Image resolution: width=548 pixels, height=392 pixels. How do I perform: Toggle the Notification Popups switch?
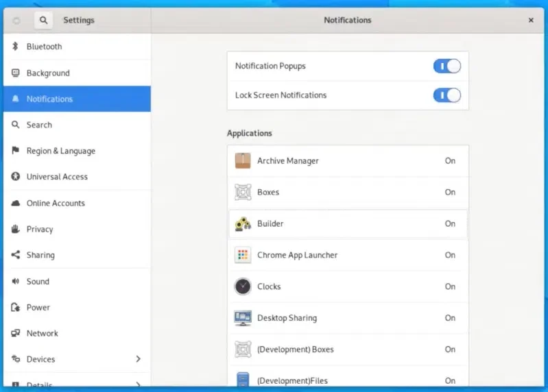[446, 66]
